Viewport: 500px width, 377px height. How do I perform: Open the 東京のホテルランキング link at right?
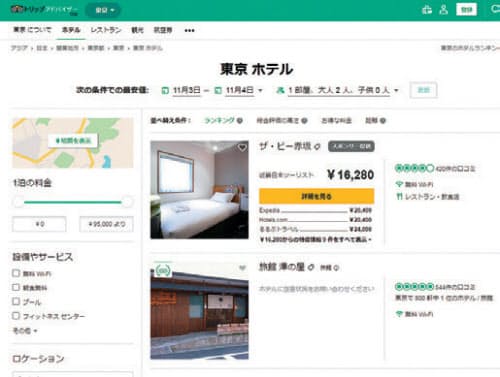(470, 48)
